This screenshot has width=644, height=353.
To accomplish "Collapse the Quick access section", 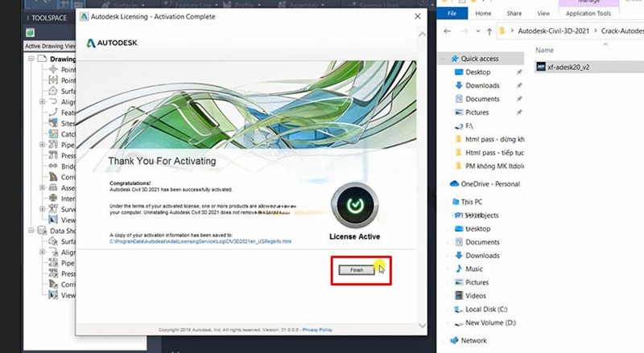I will pos(444,59).
